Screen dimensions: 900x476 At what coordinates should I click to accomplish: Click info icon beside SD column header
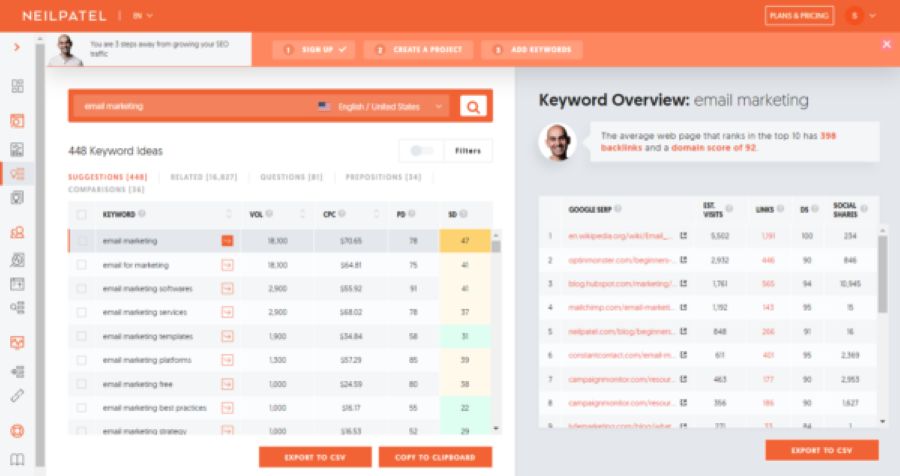click(463, 214)
